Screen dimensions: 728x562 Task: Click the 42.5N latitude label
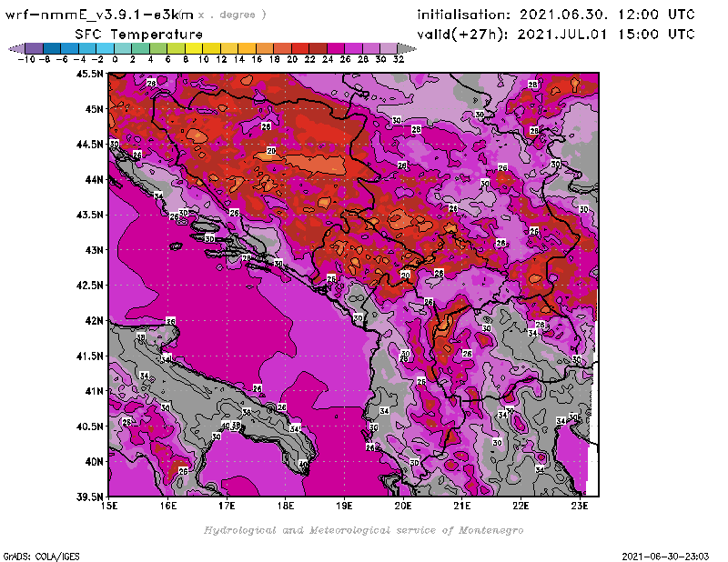point(90,286)
